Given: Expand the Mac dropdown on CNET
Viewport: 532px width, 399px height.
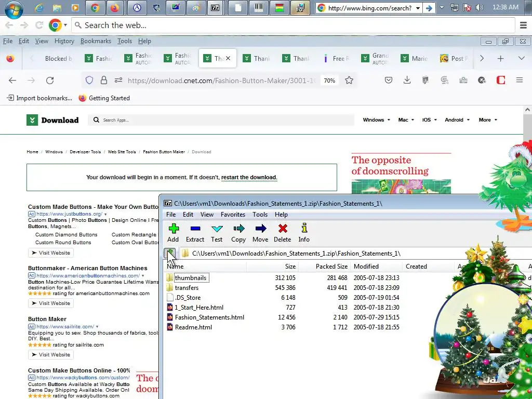Looking at the screenshot, I should (x=406, y=120).
